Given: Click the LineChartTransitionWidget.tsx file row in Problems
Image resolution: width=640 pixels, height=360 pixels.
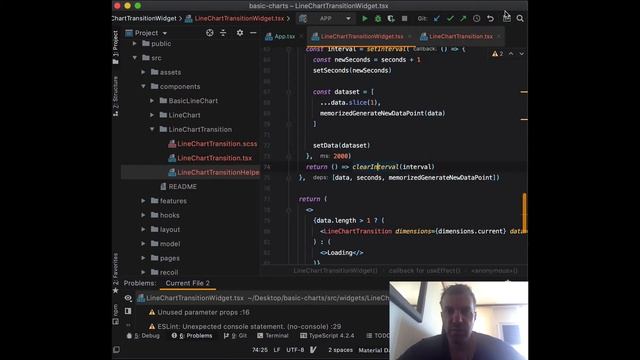Looking at the screenshot, I should (263, 298).
